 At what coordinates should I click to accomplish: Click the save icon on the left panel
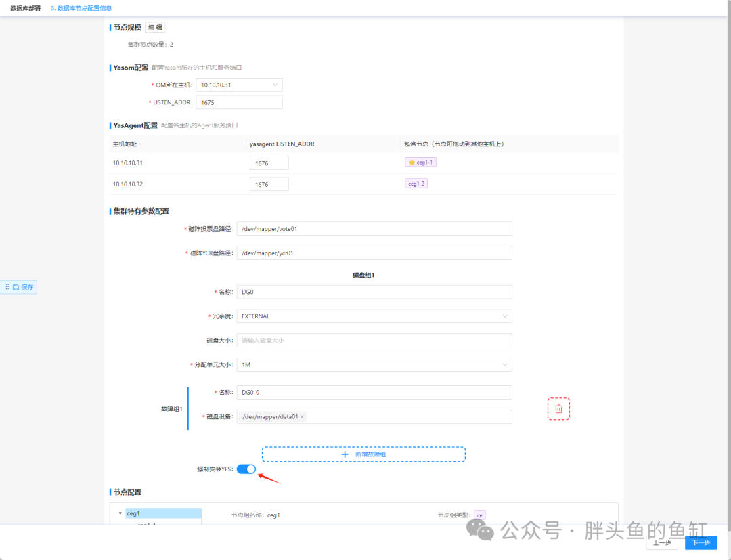(16, 287)
